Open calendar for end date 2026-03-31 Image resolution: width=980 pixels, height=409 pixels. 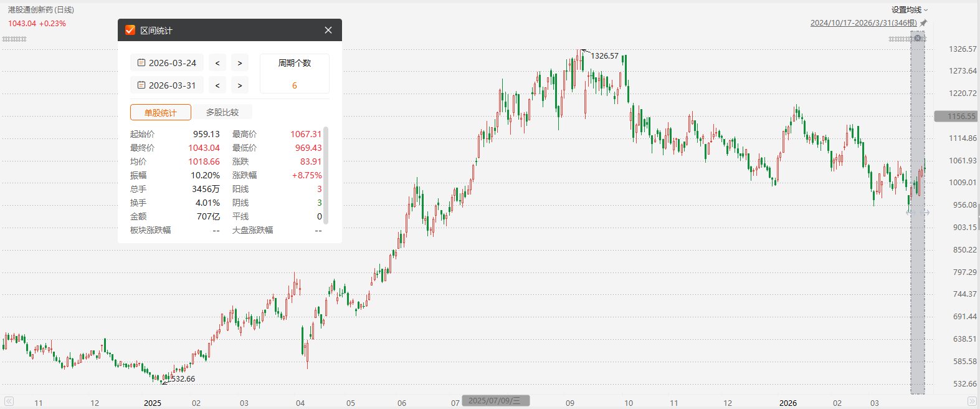point(141,85)
